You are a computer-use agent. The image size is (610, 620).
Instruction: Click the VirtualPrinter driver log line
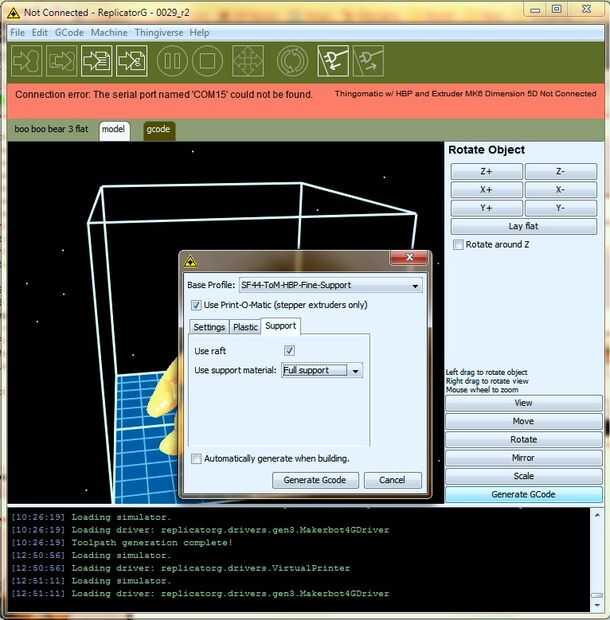click(x=181, y=568)
